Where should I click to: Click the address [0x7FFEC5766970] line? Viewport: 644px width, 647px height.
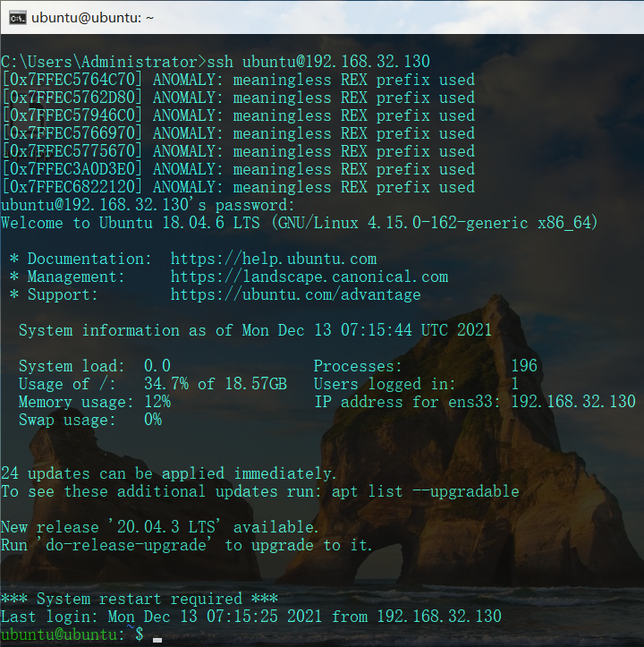(238, 133)
